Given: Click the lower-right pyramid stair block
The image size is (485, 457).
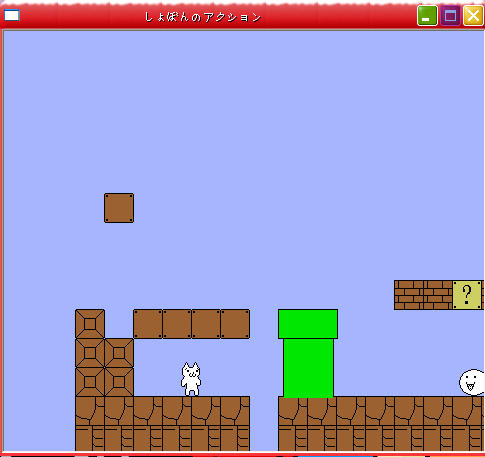Looking at the screenshot, I should (119, 382).
